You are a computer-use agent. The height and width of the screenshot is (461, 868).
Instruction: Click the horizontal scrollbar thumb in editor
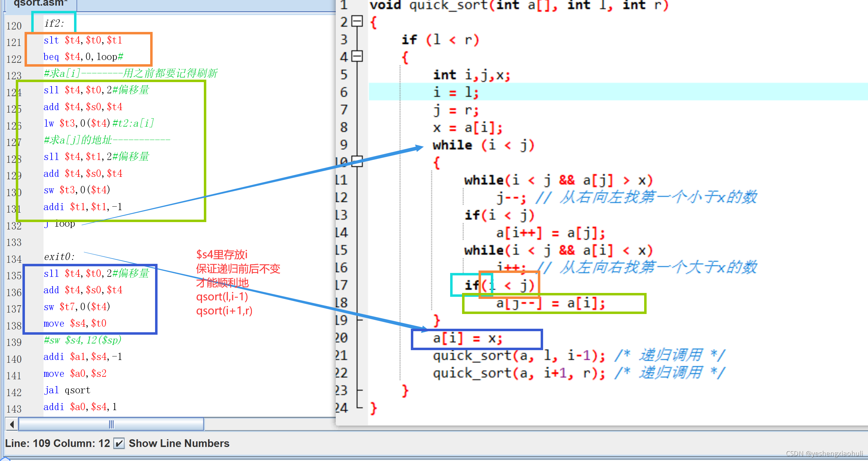pos(111,425)
